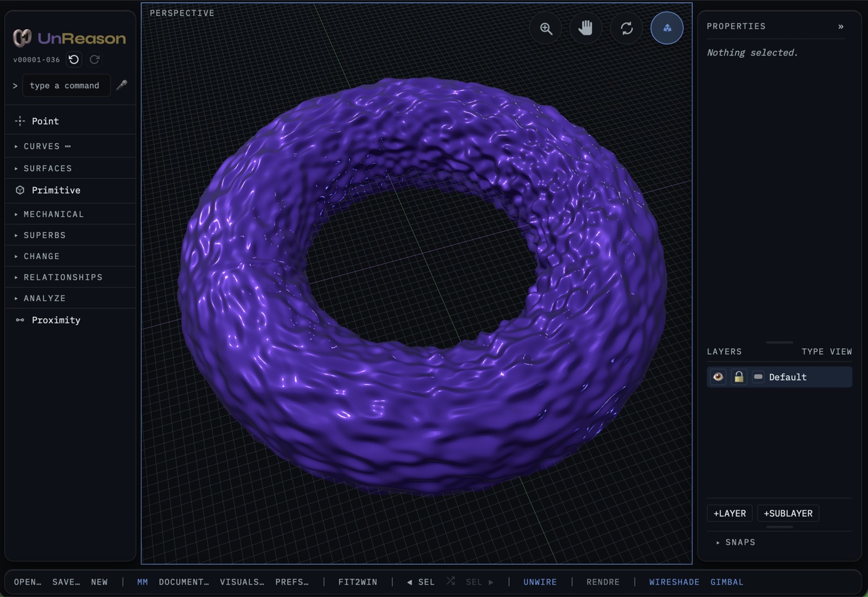Click the command prompt chevron
Viewport: 868px width, 597px height.
[15, 86]
